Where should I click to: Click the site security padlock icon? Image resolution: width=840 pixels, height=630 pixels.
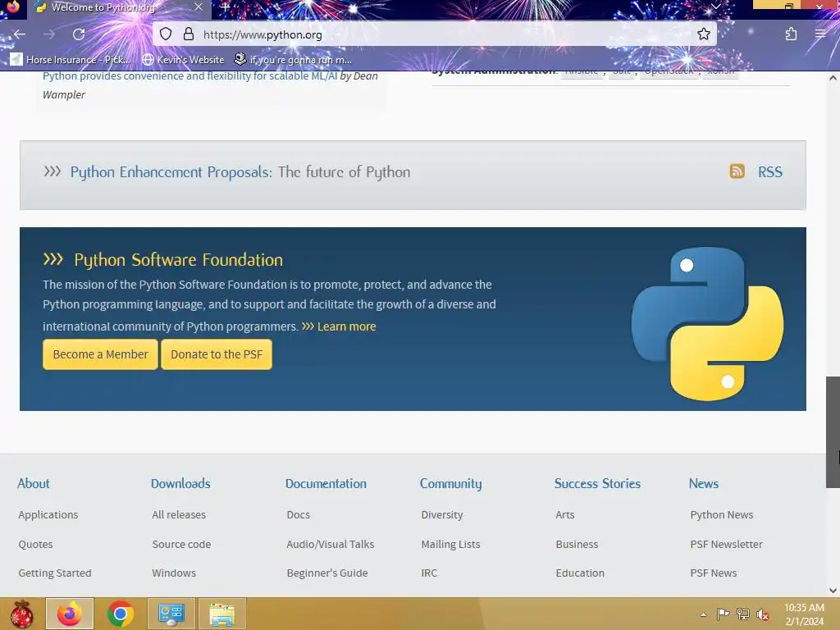click(189, 34)
